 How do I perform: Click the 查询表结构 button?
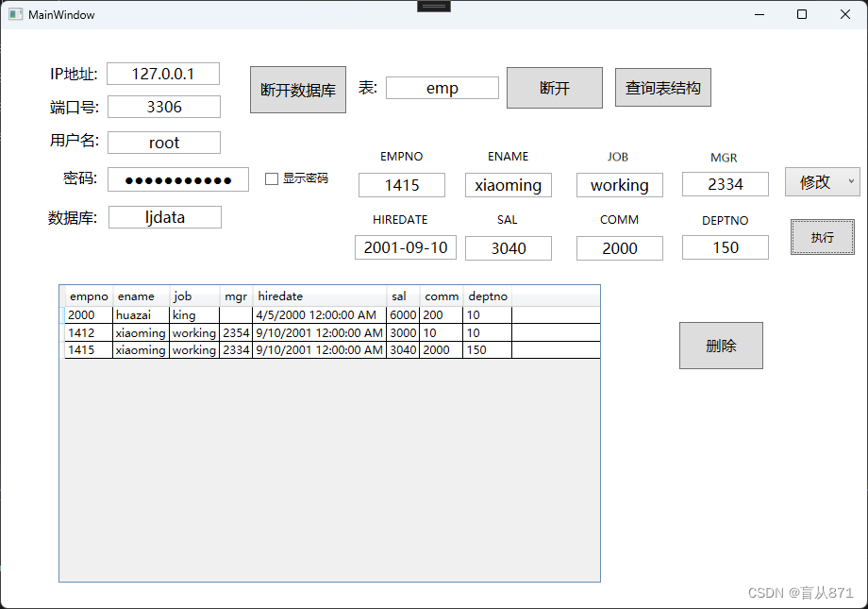[x=662, y=87]
